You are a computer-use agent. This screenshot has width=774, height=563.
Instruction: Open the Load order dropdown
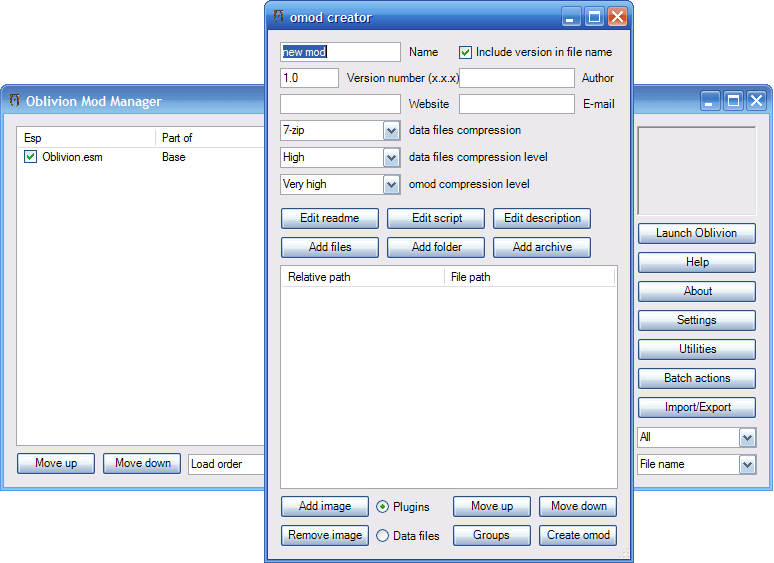click(227, 464)
